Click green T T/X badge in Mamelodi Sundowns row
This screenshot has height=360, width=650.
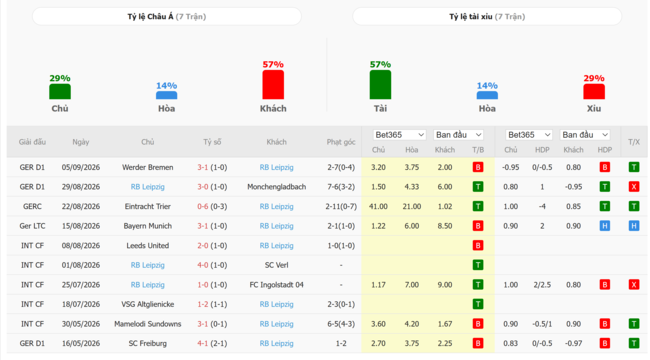634,324
